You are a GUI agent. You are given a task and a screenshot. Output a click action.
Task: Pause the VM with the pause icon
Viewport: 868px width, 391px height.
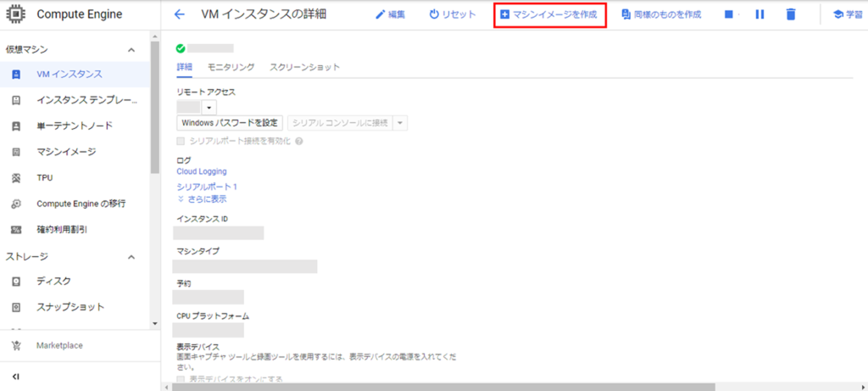pyautogui.click(x=759, y=14)
